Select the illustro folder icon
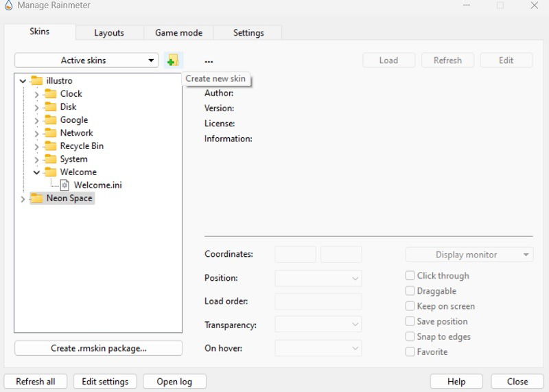 tap(37, 80)
